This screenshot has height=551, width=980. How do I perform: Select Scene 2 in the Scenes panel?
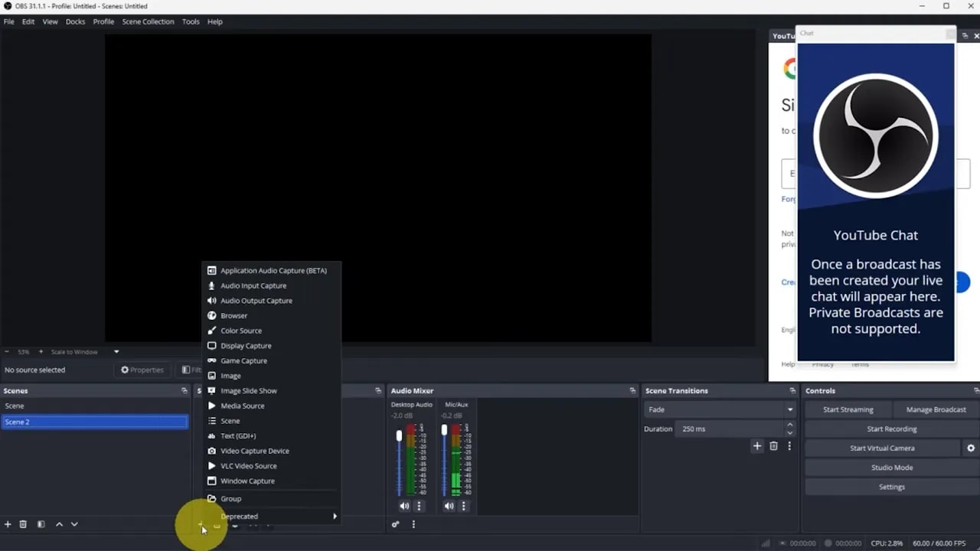95,422
